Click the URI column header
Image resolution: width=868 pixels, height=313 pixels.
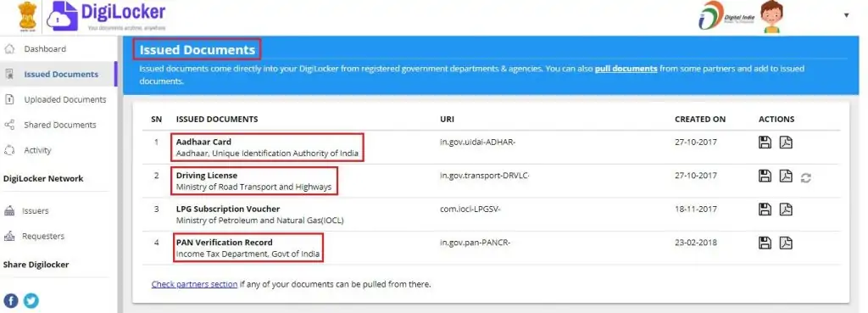[447, 119]
